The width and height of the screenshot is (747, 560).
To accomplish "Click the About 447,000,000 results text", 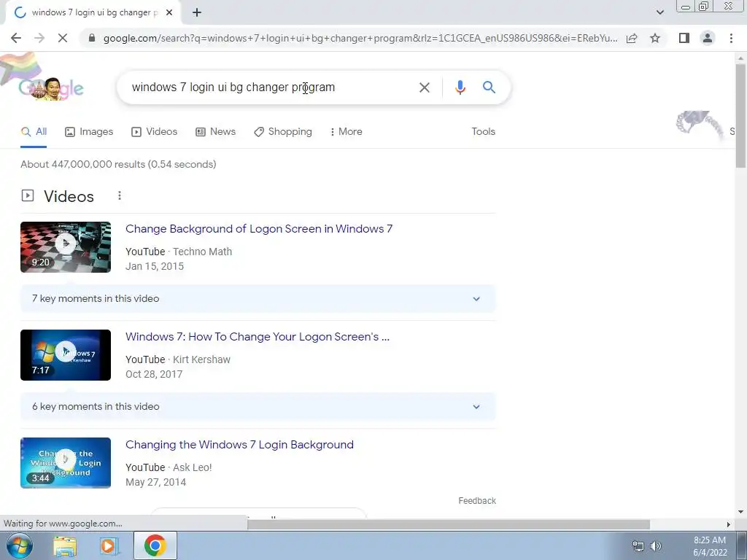I will (x=118, y=164).
